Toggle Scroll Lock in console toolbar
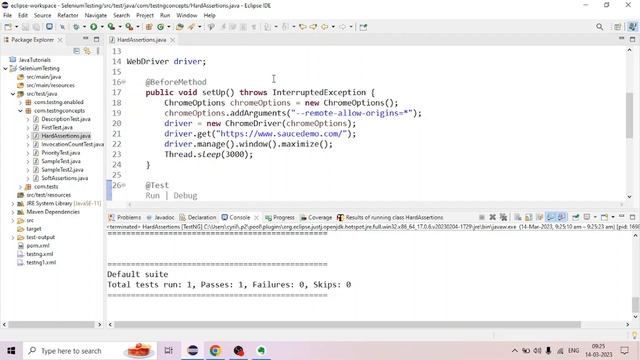 click(529, 217)
